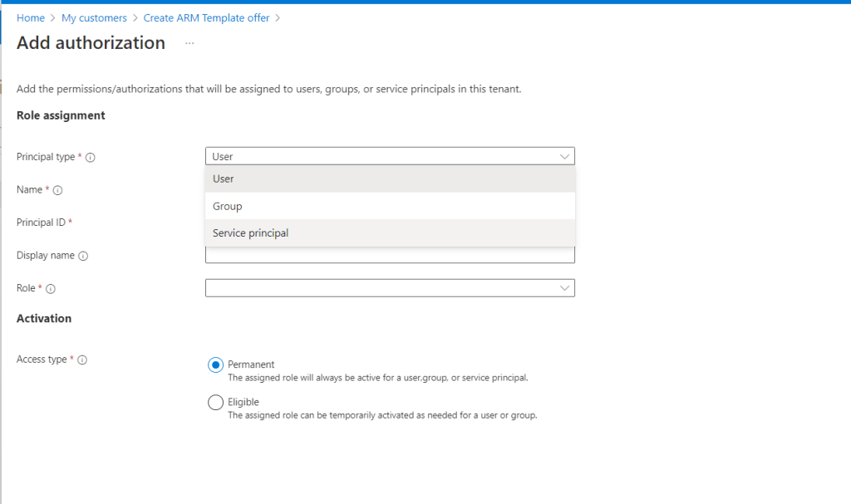This screenshot has width=851, height=504.
Task: Navigate to My customers breadcrumb
Action: coord(94,17)
